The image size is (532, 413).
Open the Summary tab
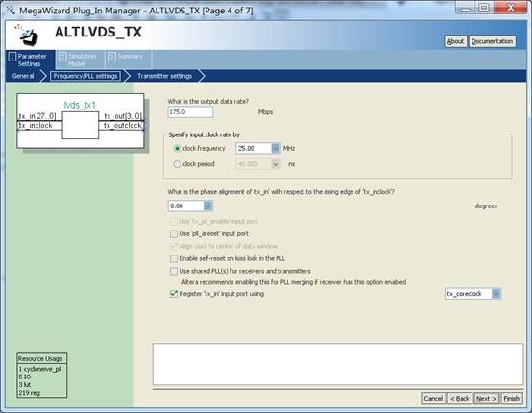127,58
